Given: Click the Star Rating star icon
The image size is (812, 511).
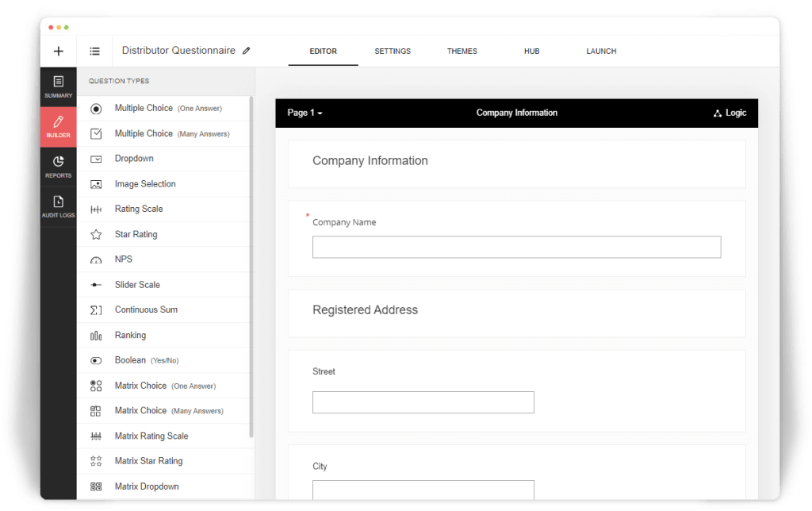Looking at the screenshot, I should (96, 235).
